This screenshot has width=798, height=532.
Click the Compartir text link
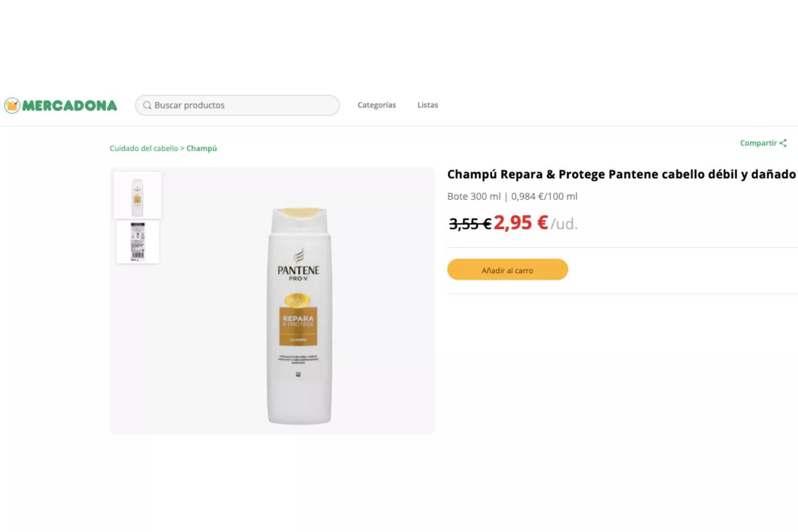point(758,143)
